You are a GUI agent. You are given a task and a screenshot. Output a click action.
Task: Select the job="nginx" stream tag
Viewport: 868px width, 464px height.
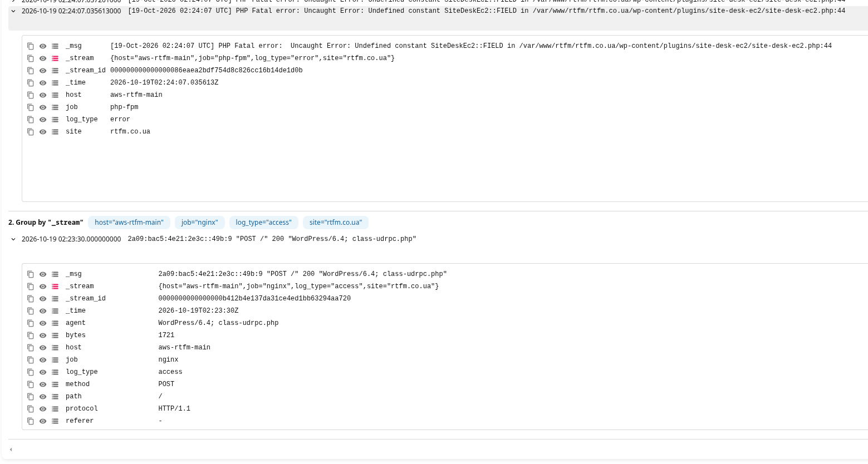(200, 223)
